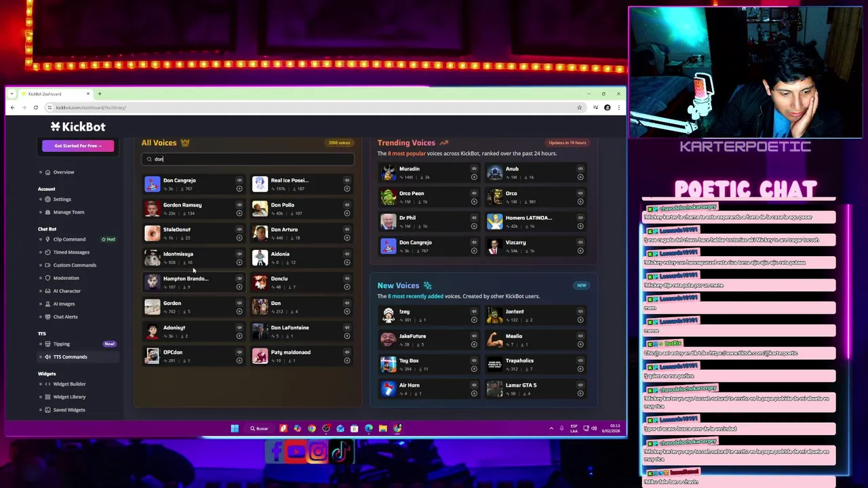The image size is (868, 488).
Task: Add the Vizcarry voice
Action: click(580, 250)
